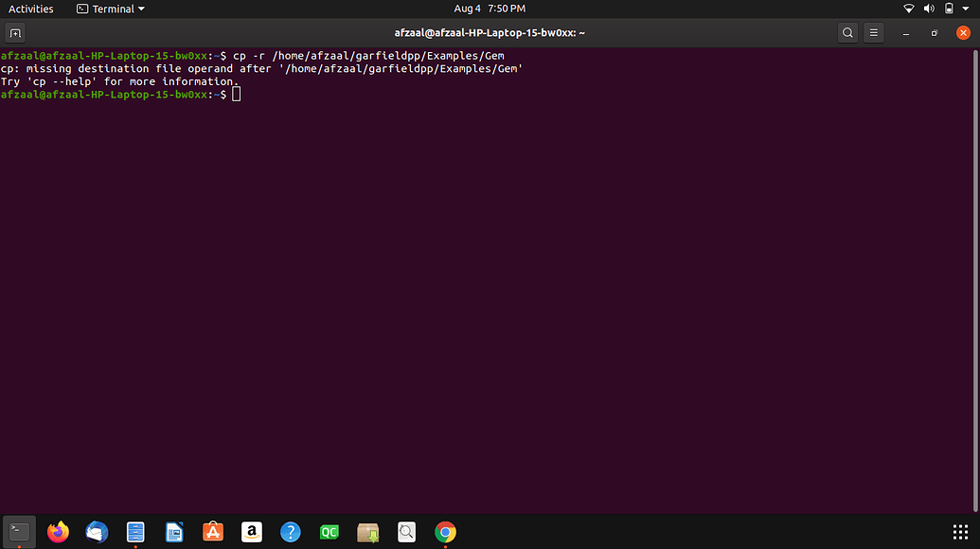Open the Help icon in the dock
The image size is (980, 549).
[291, 532]
